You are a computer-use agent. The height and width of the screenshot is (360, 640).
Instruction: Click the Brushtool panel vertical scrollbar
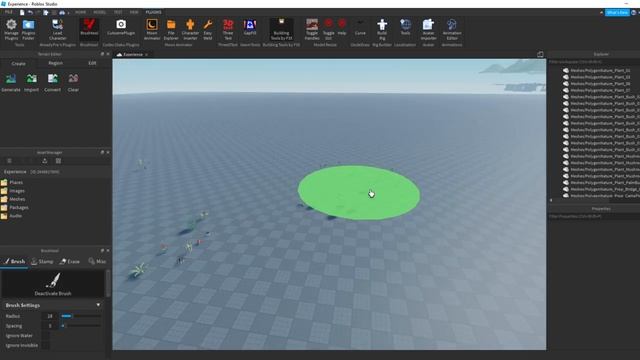pyautogui.click(x=108, y=284)
